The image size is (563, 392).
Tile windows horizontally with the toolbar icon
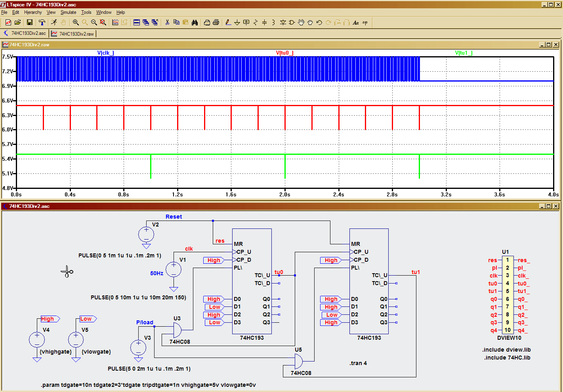(137, 23)
